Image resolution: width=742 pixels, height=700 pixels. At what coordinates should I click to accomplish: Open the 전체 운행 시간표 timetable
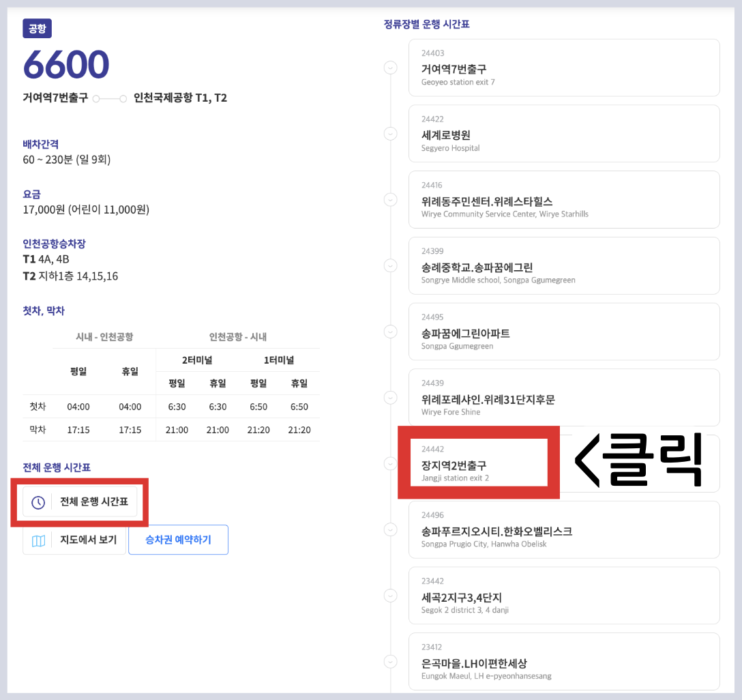pyautogui.click(x=80, y=503)
